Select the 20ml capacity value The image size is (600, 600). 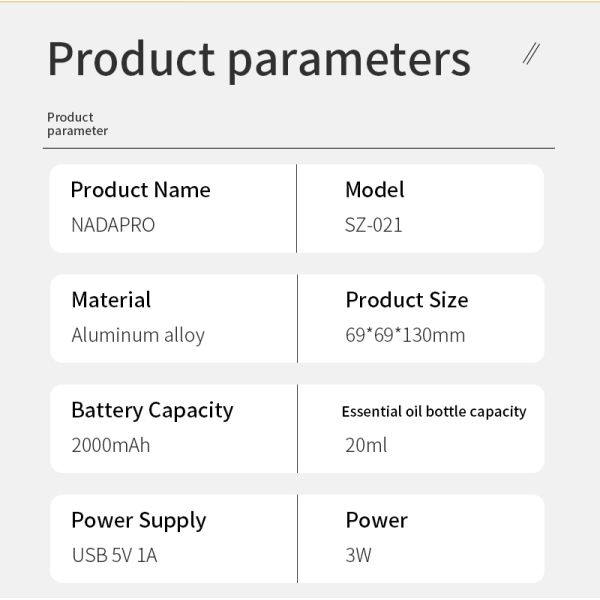click(366, 445)
